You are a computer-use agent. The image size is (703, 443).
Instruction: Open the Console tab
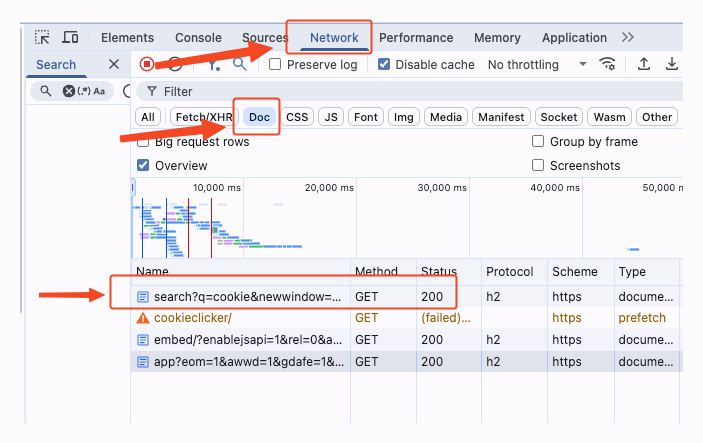(x=198, y=38)
